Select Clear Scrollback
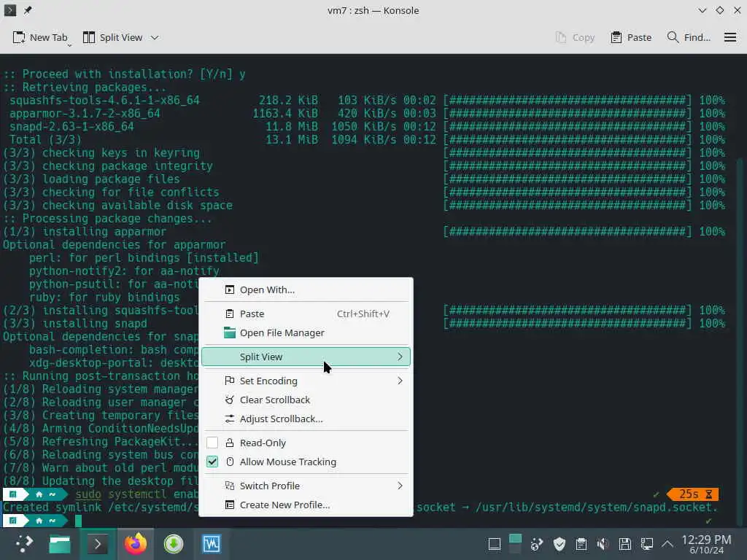747x560 pixels. coord(306,400)
